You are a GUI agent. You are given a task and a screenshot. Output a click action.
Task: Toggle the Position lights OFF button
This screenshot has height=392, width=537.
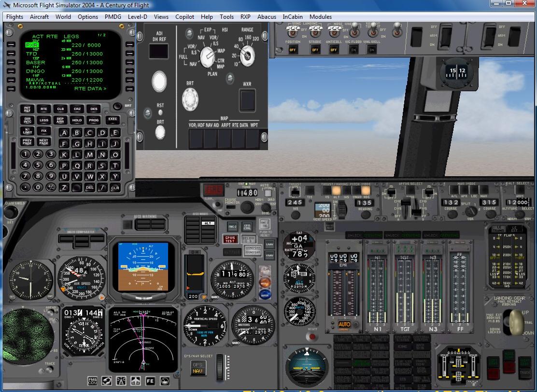coord(293,50)
